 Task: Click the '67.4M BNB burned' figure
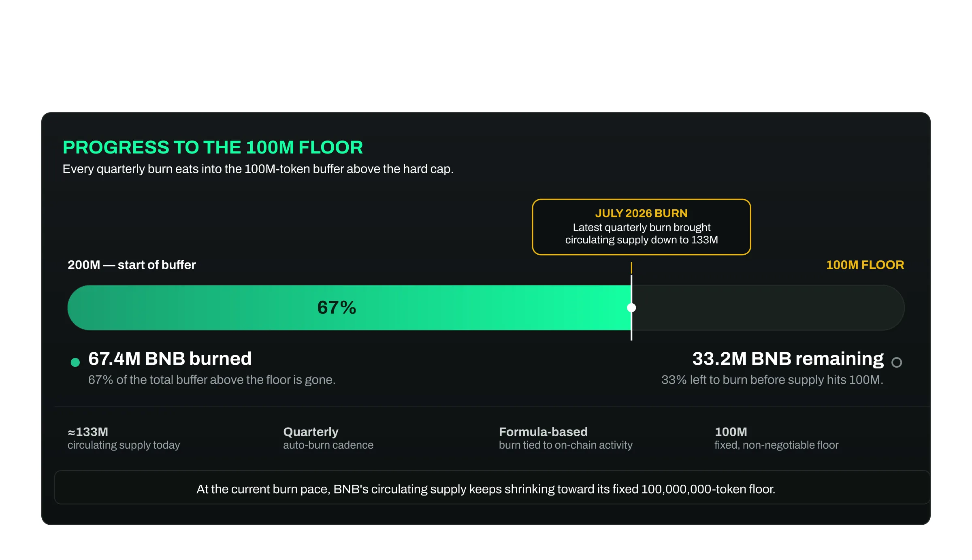[170, 359]
